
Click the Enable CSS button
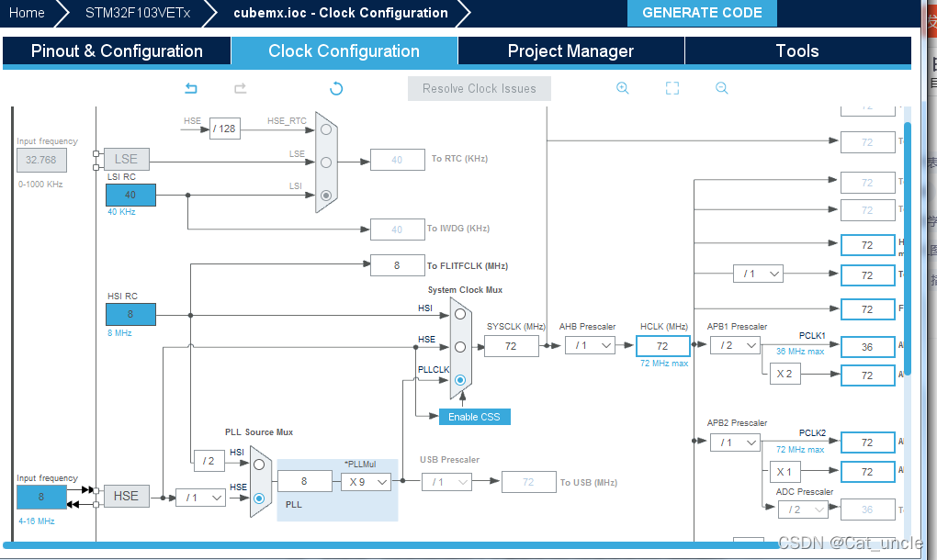(x=475, y=417)
